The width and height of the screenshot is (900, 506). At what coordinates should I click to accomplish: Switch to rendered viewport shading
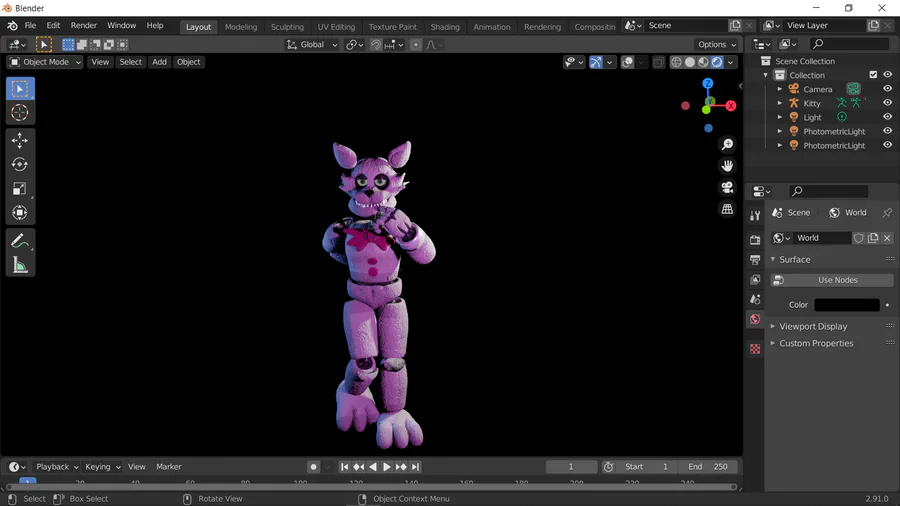click(717, 62)
